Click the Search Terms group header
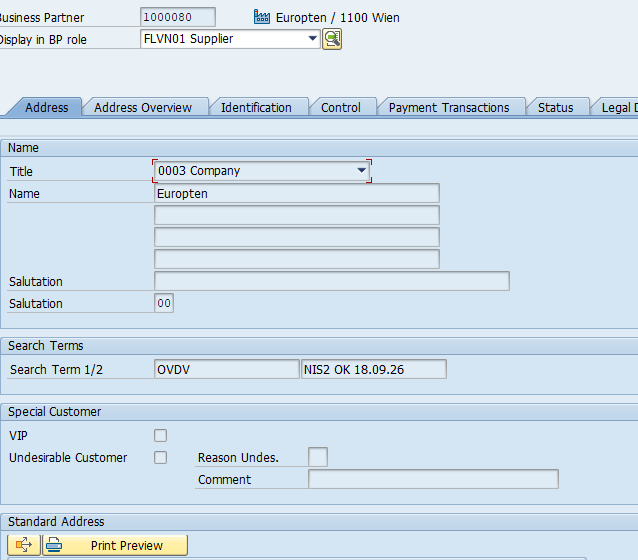Image resolution: width=638 pixels, height=560 pixels. coord(46,346)
